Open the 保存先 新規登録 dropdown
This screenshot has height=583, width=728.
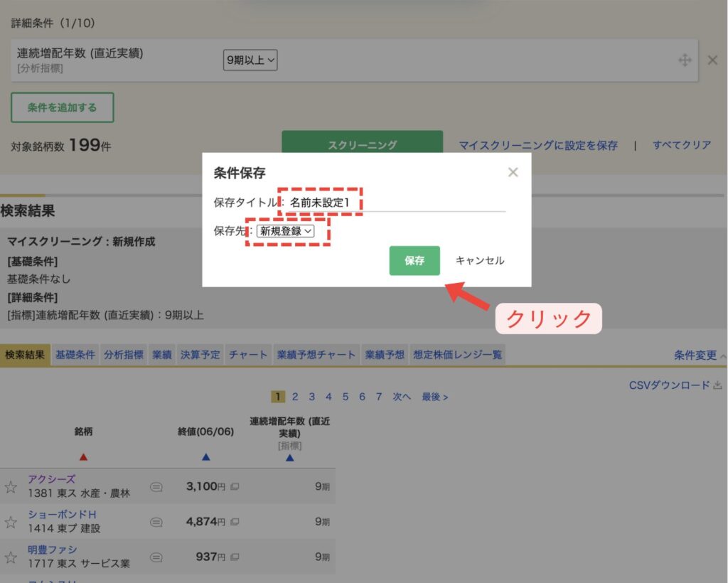coord(286,231)
